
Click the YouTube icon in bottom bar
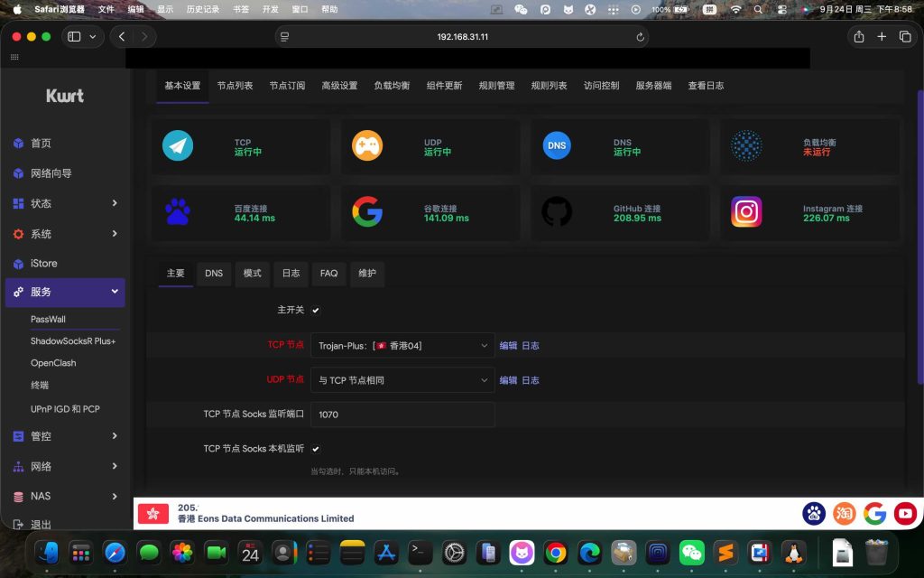click(x=905, y=514)
